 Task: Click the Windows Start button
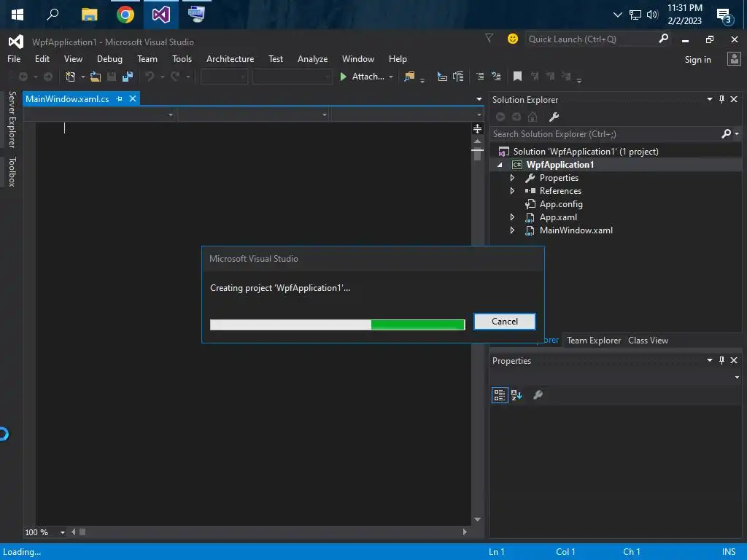[x=18, y=15]
